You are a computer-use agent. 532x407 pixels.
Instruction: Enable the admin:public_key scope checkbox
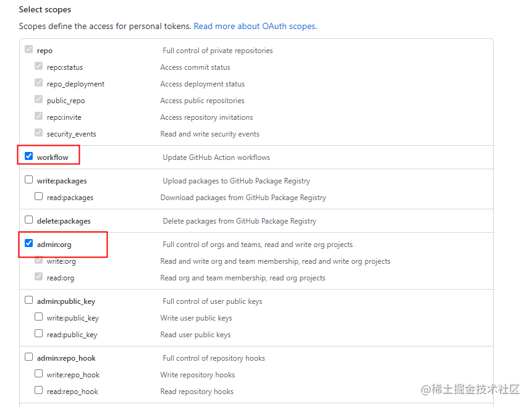pos(29,300)
